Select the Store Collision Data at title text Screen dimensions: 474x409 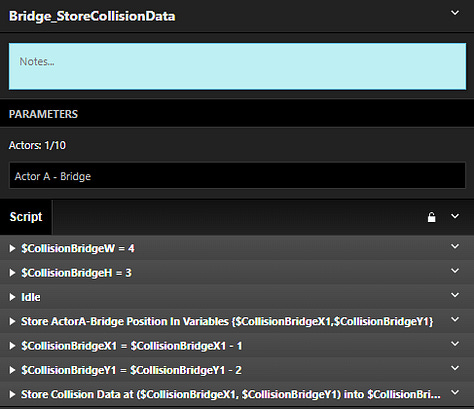[231, 394]
